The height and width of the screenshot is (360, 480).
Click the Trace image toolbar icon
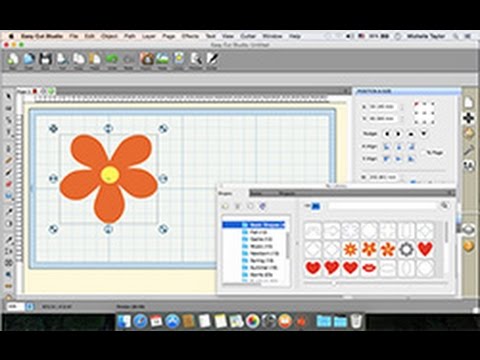pos(162,59)
